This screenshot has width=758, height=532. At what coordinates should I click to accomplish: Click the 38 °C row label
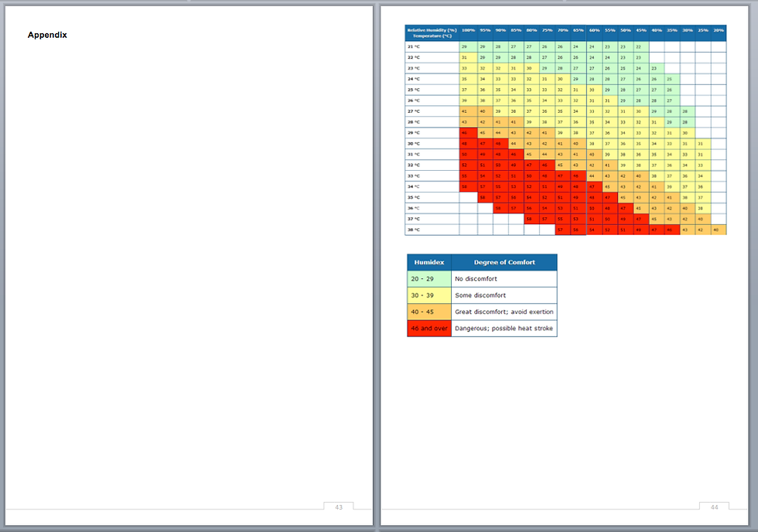pyautogui.click(x=414, y=230)
